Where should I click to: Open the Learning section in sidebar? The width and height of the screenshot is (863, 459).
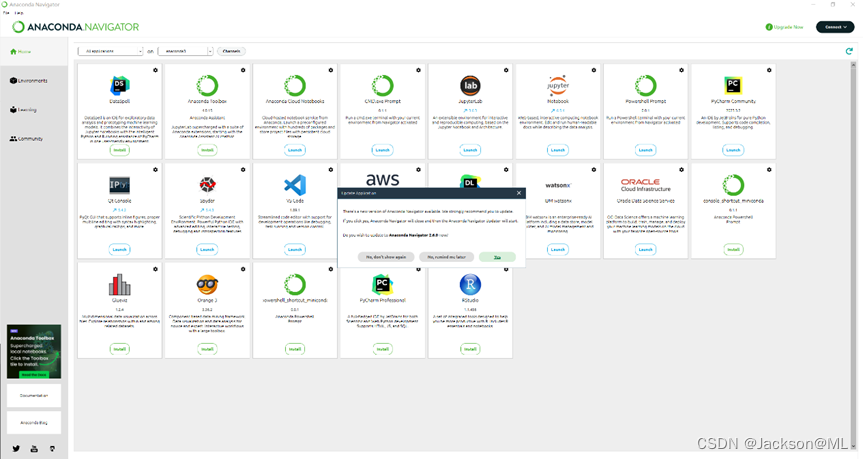click(x=27, y=110)
